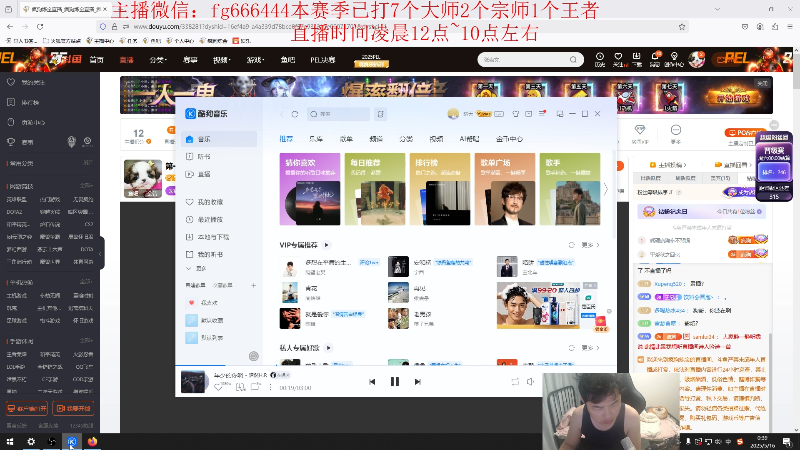This screenshot has width=800, height=450.
Task: Switch to 分类 tab in Kugou
Action: click(x=406, y=139)
